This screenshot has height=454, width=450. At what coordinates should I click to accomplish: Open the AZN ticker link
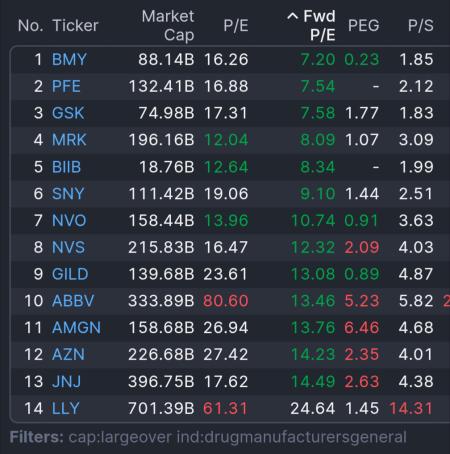coord(68,354)
